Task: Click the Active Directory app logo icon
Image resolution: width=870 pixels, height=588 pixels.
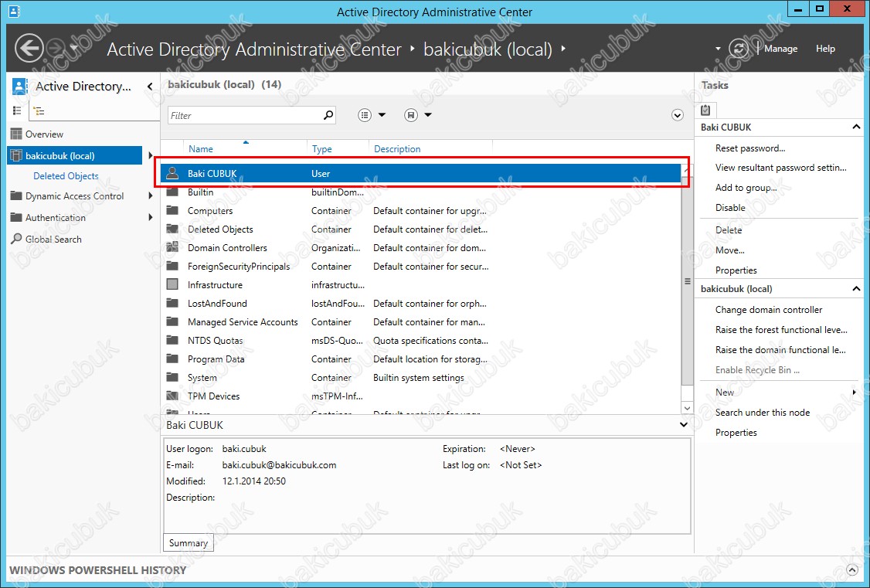Action: (x=20, y=86)
